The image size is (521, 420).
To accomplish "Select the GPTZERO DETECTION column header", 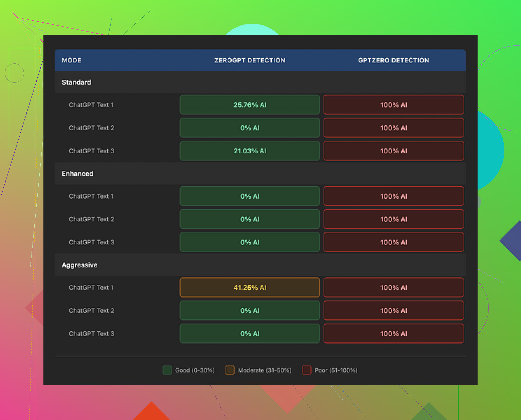I will [393, 60].
